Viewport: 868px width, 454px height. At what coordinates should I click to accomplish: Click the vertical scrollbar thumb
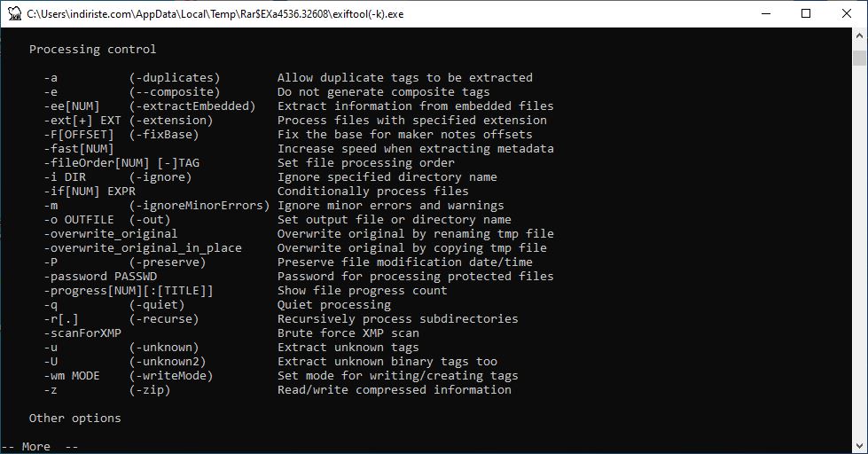click(x=859, y=58)
